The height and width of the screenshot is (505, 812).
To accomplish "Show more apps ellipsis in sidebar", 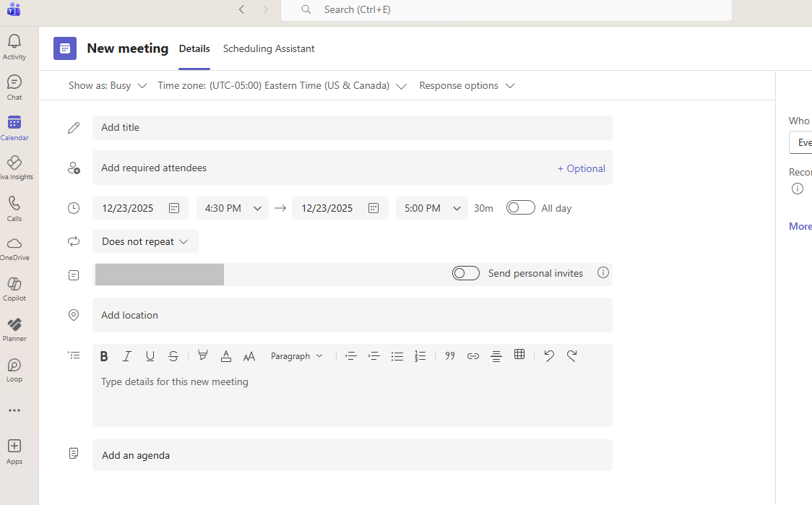I will pos(14,410).
